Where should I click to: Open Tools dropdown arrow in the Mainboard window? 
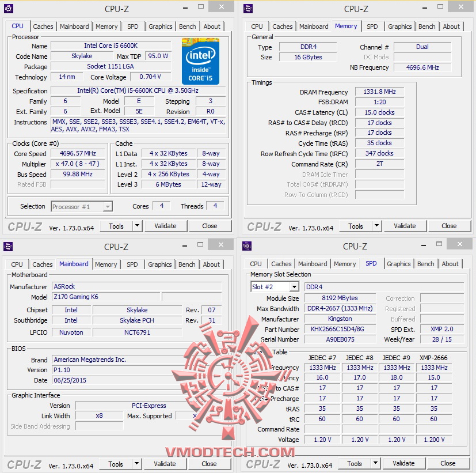coord(136,464)
